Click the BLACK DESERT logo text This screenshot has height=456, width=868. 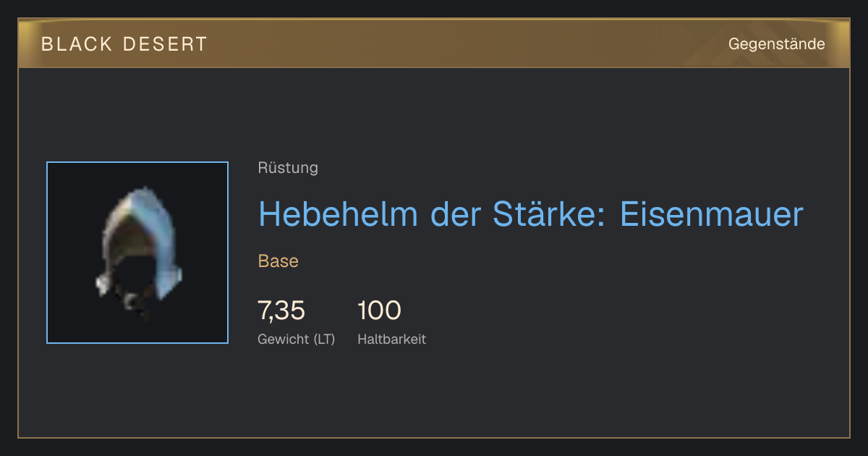click(x=124, y=44)
